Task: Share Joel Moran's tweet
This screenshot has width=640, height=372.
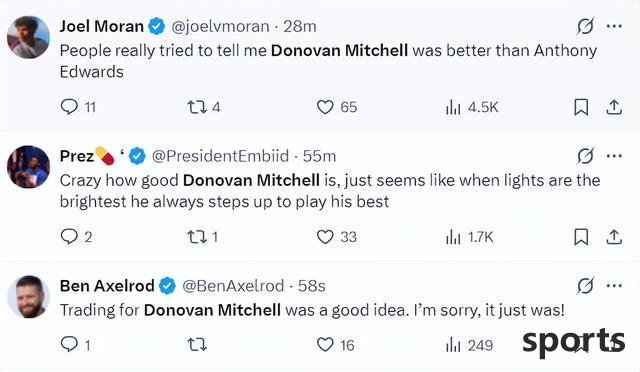Action: [x=613, y=107]
